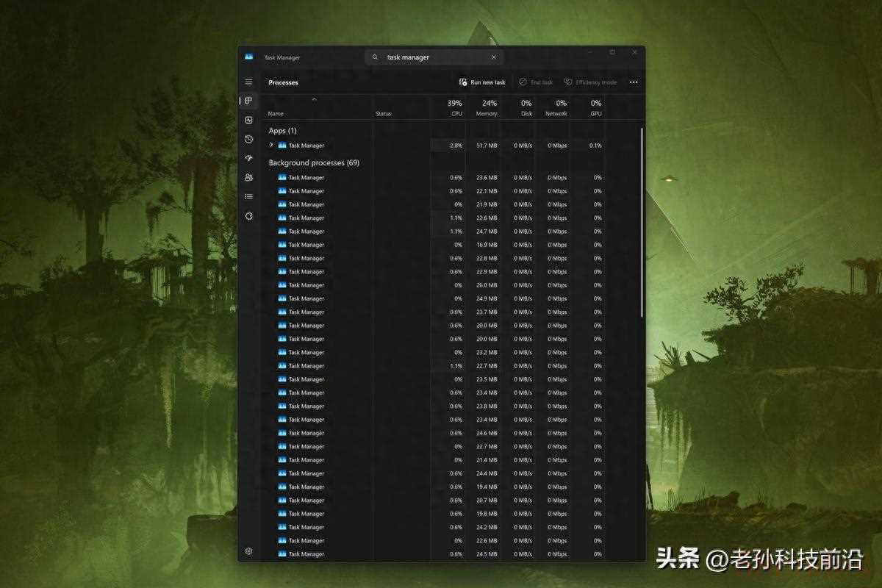Open the Users page in sidebar
The height and width of the screenshot is (588, 882).
pos(248,177)
